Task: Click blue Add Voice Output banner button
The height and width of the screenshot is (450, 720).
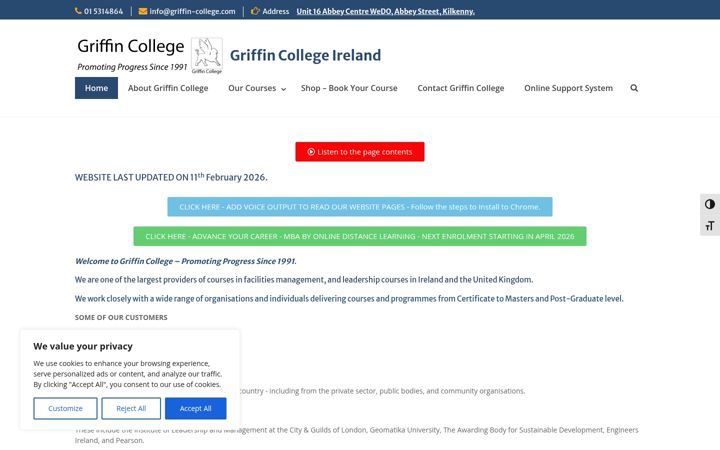Action: click(360, 207)
